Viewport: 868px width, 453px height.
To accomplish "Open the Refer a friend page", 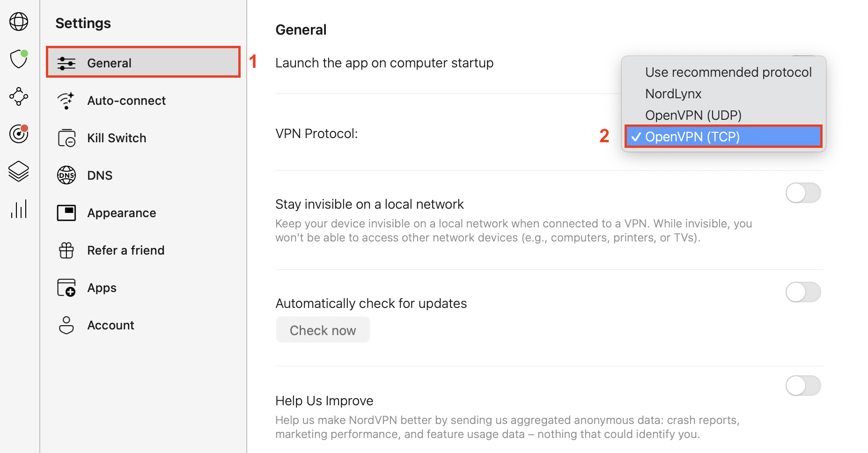I will (125, 250).
